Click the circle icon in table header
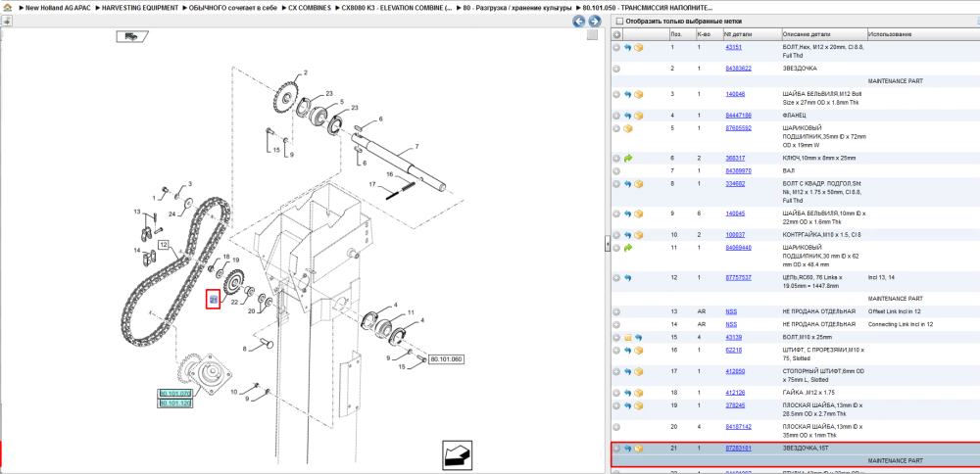This screenshot has width=980, height=474. (x=616, y=34)
